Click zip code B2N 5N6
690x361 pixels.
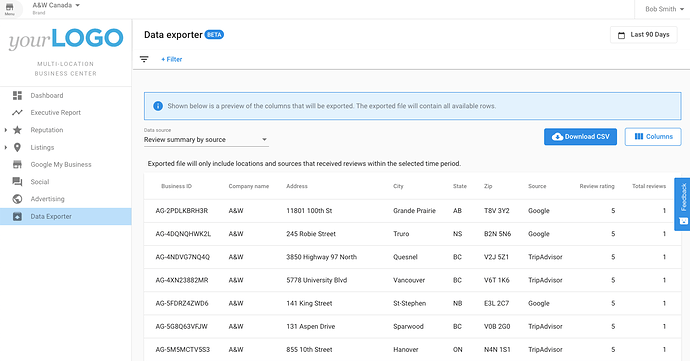pos(498,234)
